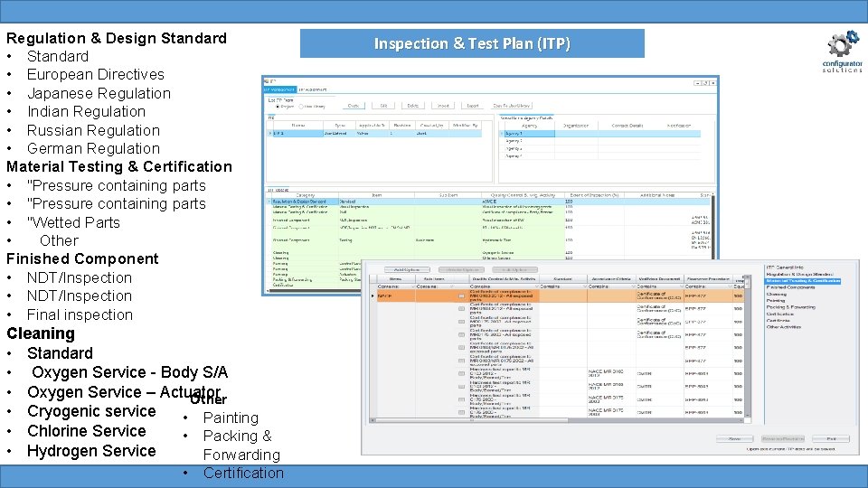Click the Save button in options dialog
This screenshot has height=488, width=868.
(734, 439)
